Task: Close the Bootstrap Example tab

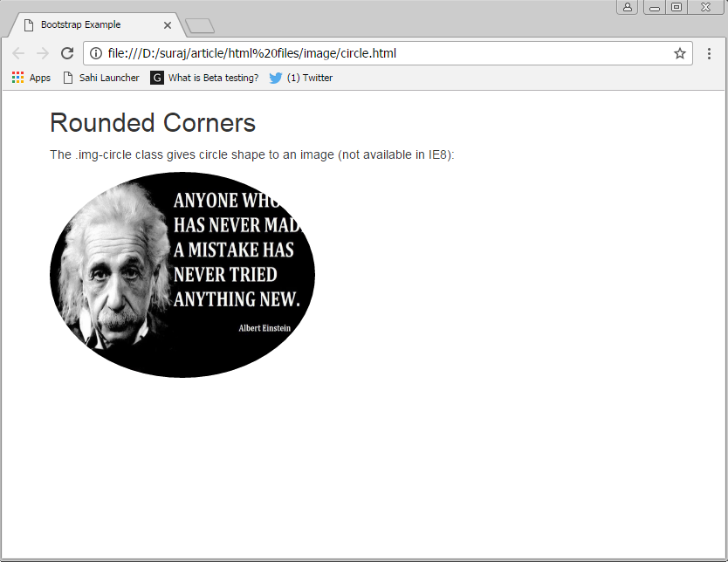Action: pyautogui.click(x=168, y=25)
